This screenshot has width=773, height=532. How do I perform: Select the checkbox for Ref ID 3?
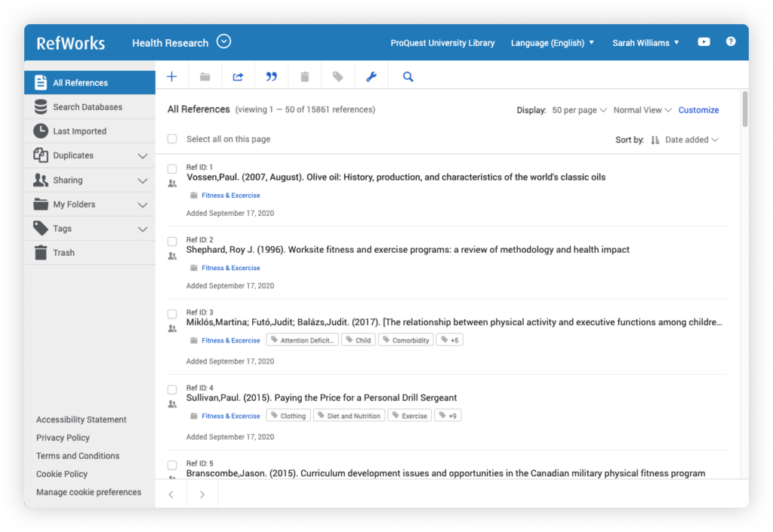pos(172,313)
